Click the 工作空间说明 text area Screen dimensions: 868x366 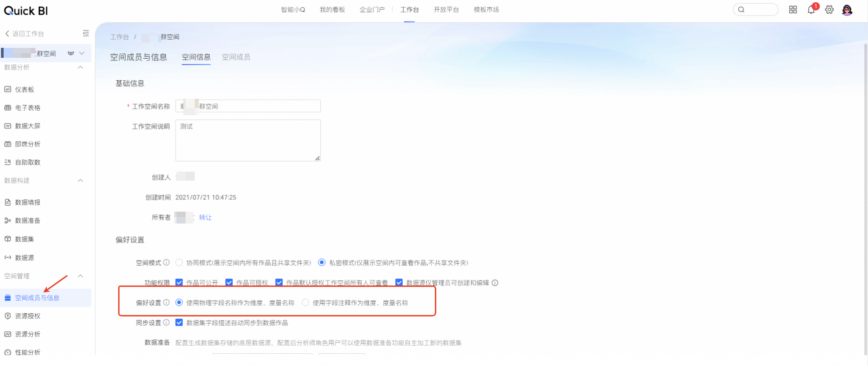pyautogui.click(x=248, y=140)
